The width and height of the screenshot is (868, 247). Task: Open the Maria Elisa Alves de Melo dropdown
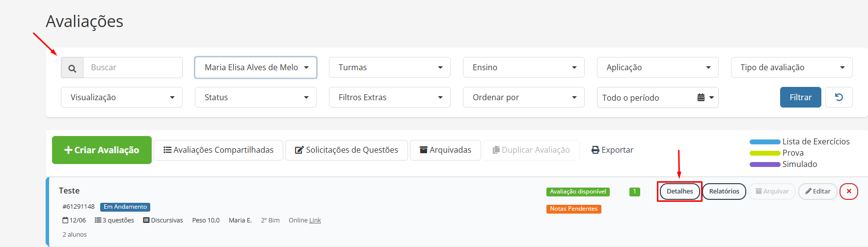pos(256,68)
